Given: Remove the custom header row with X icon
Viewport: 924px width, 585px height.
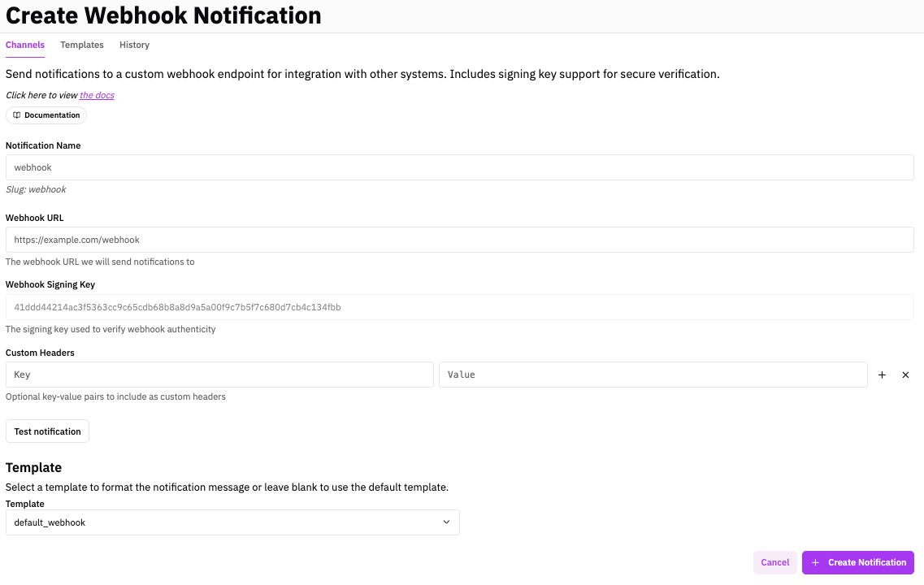Looking at the screenshot, I should pos(905,375).
